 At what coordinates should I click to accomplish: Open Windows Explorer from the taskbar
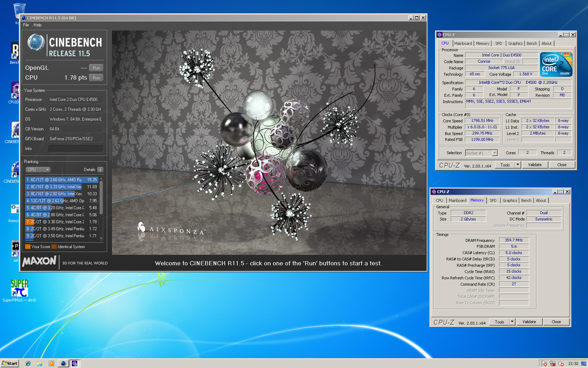[x=40, y=363]
